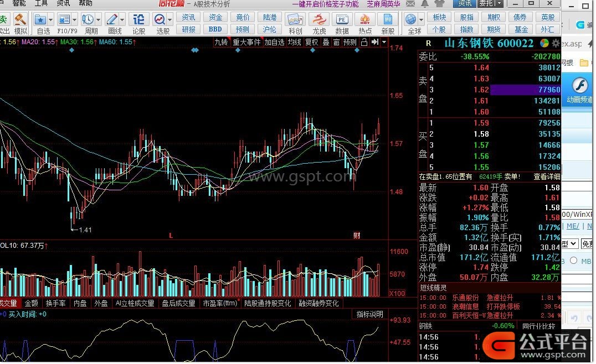596x364 pixels.
Task: Open the skin shirt icon in title bar
Action: (x=439, y=3)
